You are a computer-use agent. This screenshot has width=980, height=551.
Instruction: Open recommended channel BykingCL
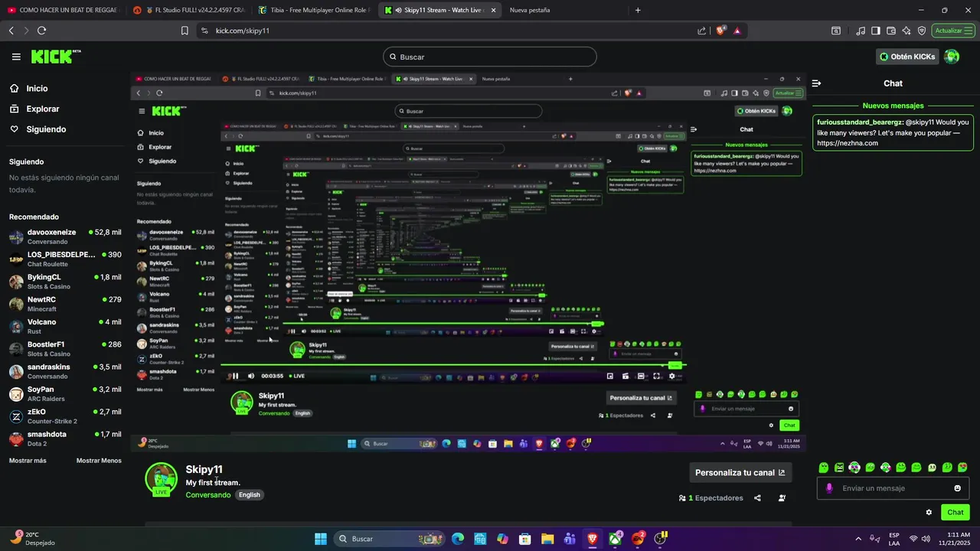click(x=65, y=282)
